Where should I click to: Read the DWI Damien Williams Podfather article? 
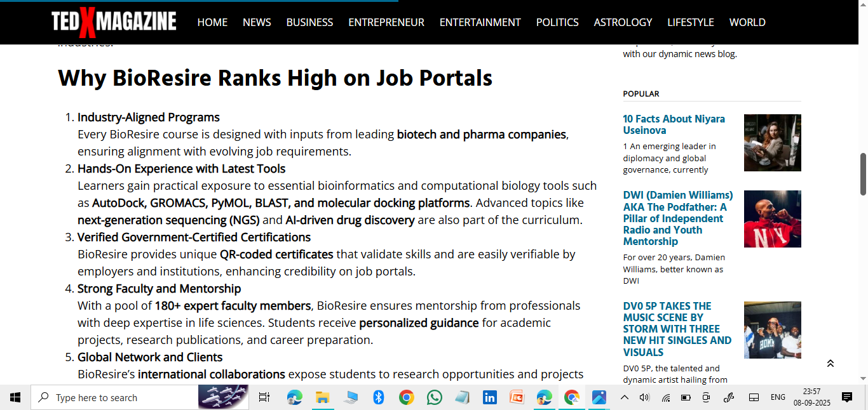678,218
